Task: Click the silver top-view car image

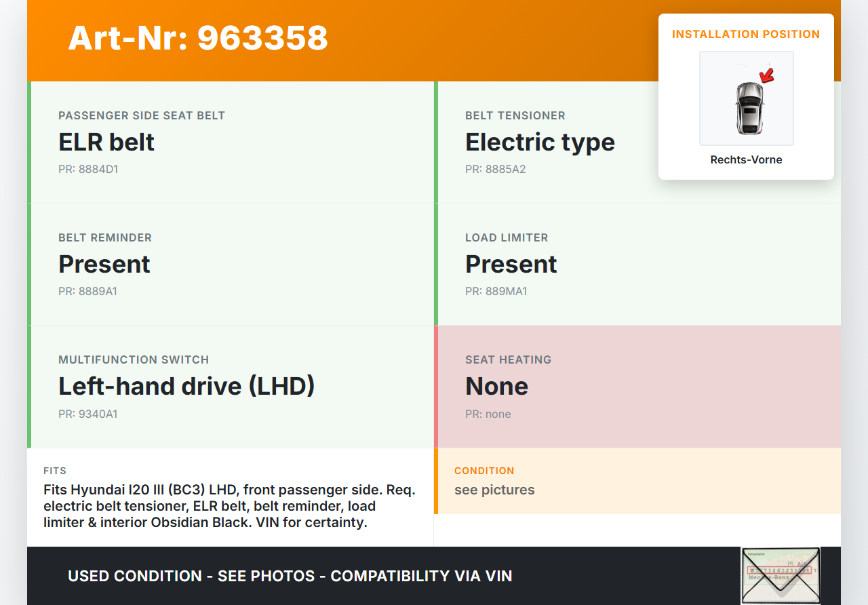Action: point(749,107)
